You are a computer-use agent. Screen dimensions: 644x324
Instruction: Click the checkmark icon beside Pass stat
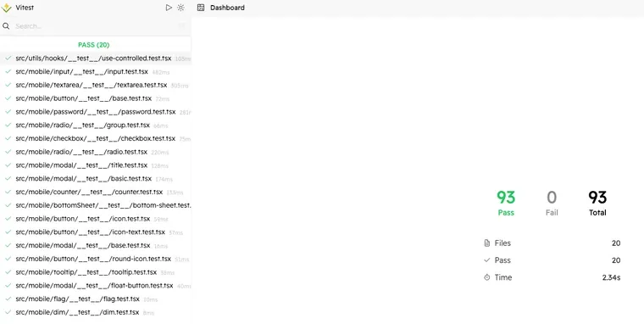click(487, 260)
